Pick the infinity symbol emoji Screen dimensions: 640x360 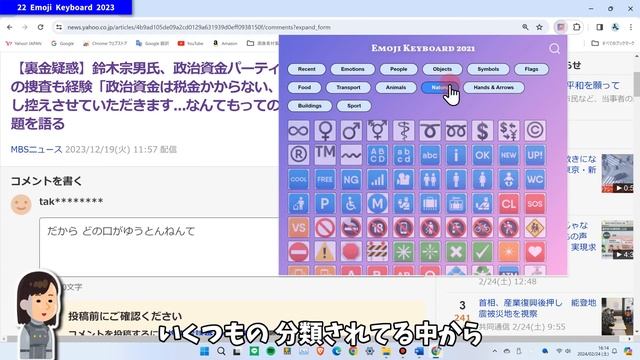tap(298, 131)
